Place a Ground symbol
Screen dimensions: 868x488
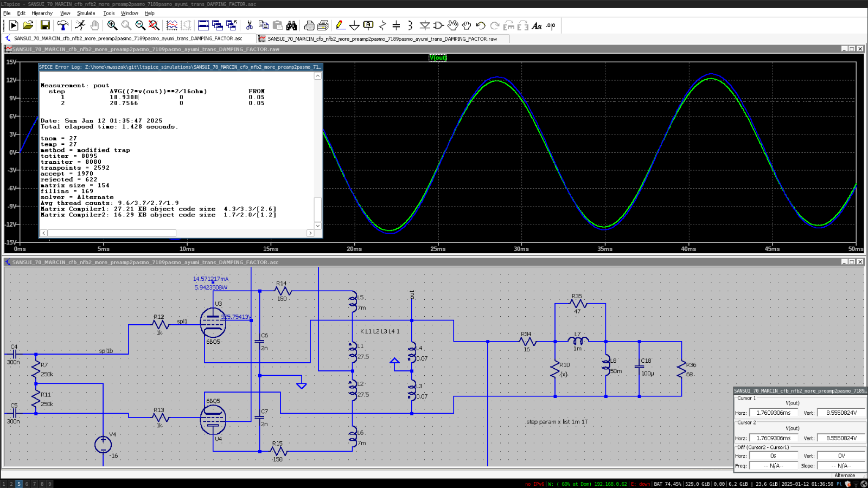[x=354, y=25]
